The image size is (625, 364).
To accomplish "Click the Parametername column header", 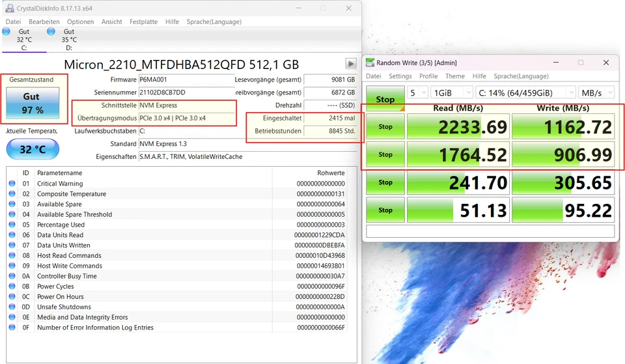I will click(x=59, y=173).
